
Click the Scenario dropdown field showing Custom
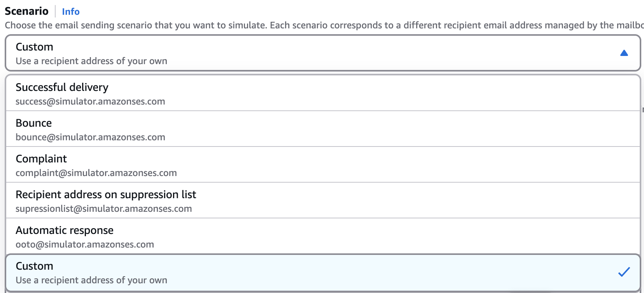click(311, 53)
